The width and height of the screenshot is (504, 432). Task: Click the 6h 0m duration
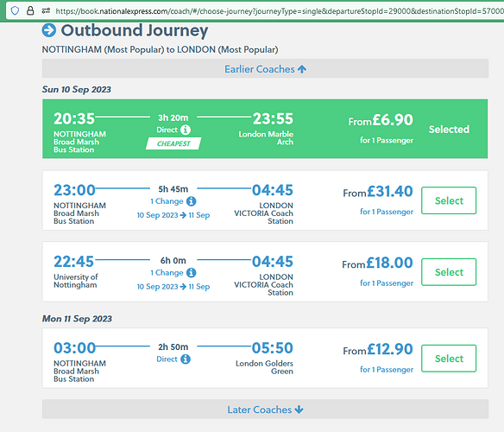173,261
